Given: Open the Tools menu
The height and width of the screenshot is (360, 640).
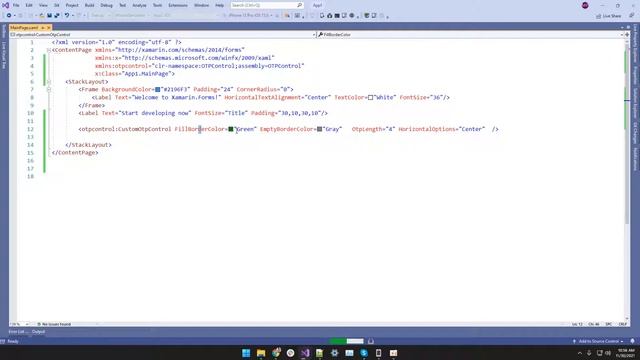Looking at the screenshot, I should pyautogui.click(x=157, y=5).
